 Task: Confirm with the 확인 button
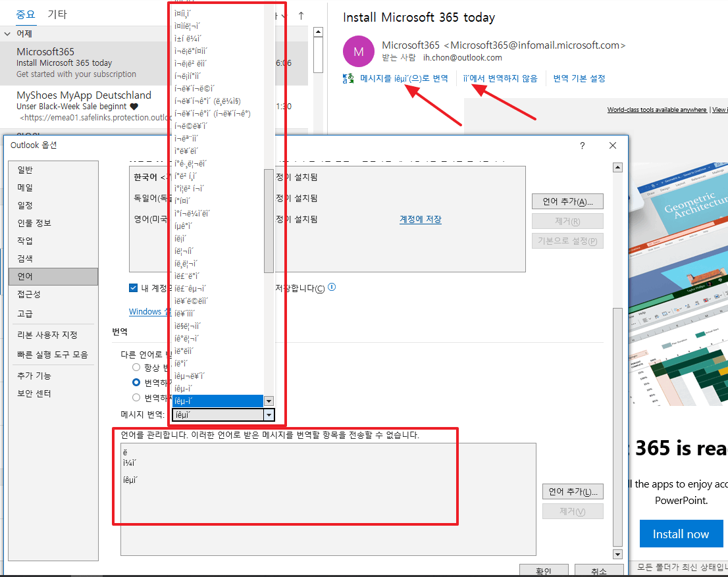pos(544,570)
